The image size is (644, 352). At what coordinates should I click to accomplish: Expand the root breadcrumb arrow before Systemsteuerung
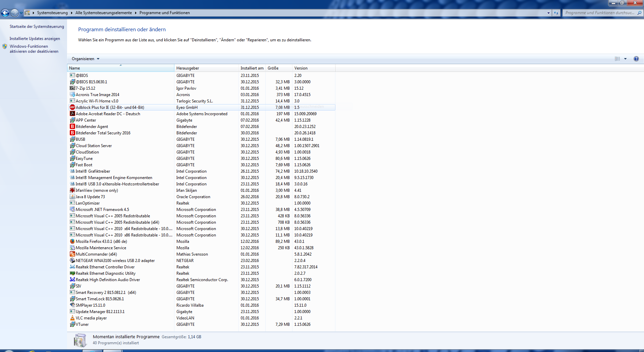34,13
